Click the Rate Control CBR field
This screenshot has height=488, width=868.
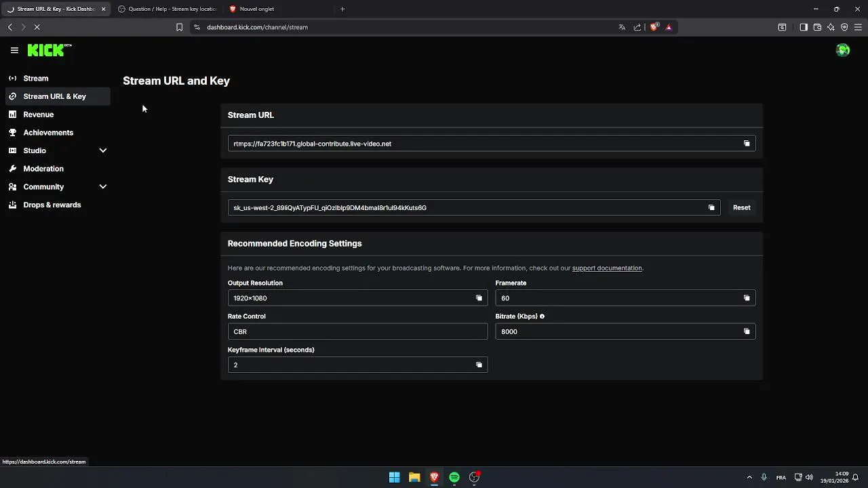tap(357, 331)
